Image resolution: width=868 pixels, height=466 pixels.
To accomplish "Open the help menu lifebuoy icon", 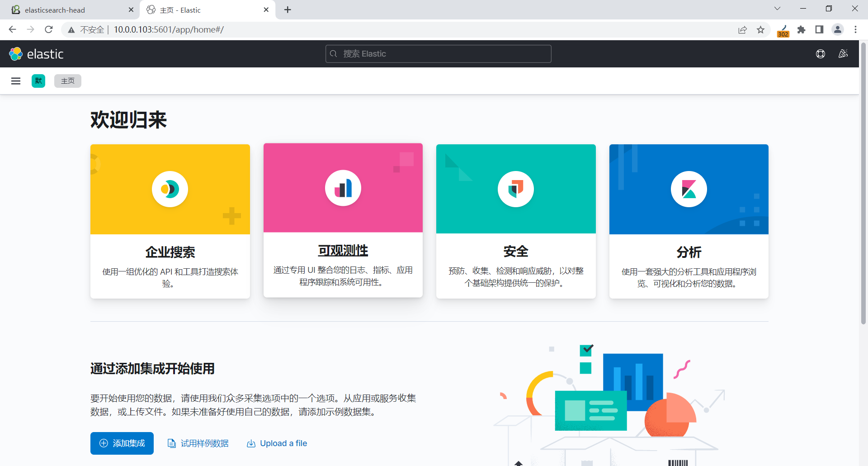I will click(x=821, y=54).
